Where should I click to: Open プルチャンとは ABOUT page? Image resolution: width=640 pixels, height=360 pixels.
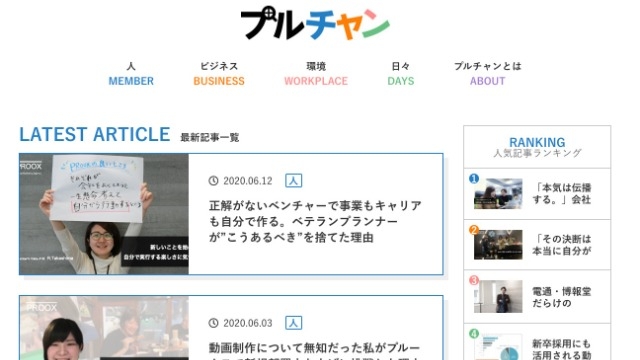coord(488,74)
